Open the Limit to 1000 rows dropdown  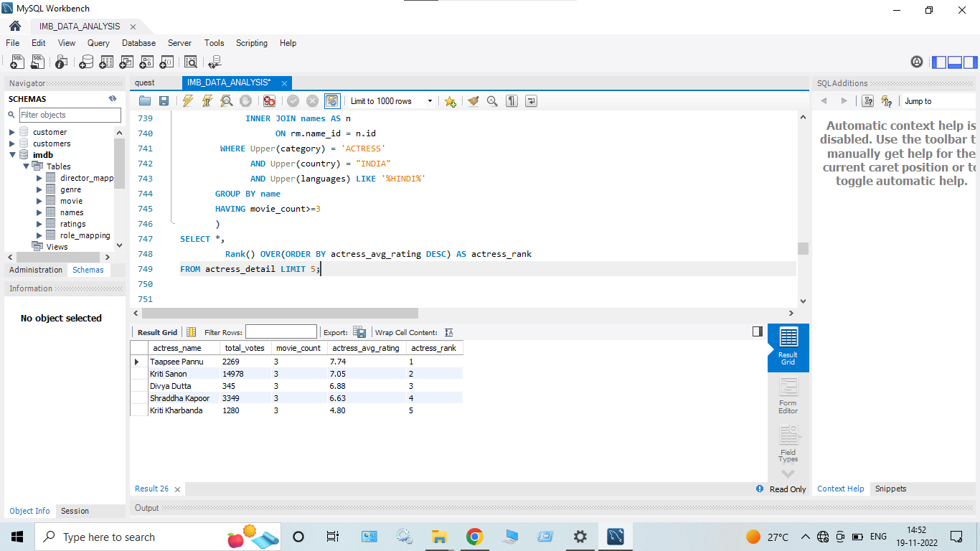[x=430, y=100]
